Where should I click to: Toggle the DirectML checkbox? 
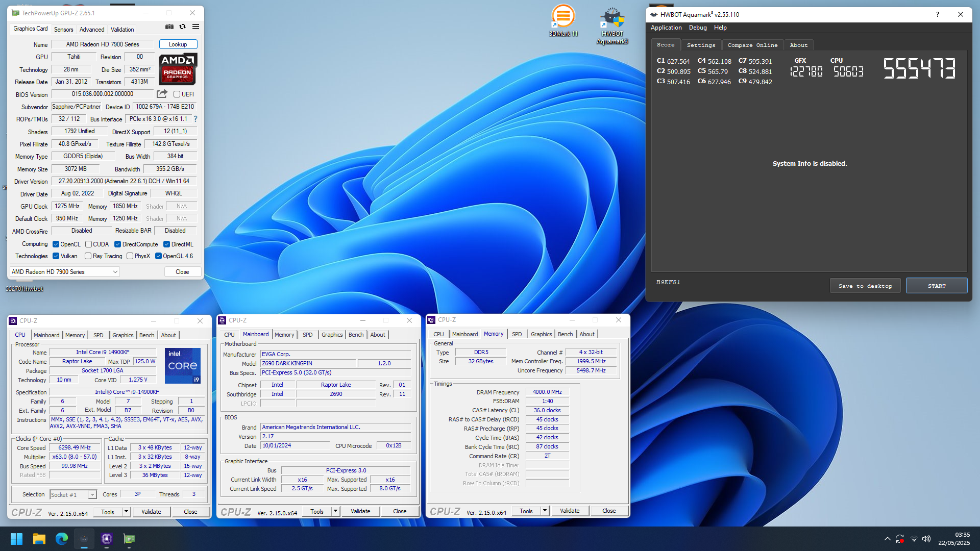(x=166, y=244)
